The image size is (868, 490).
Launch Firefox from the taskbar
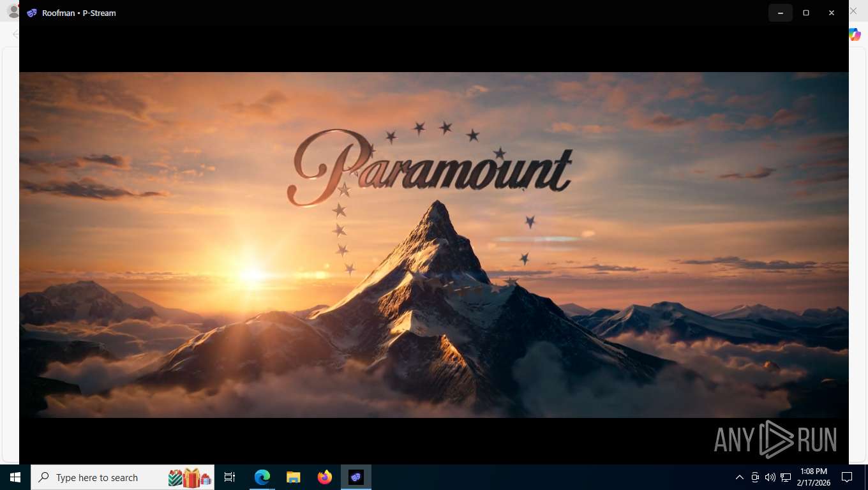pyautogui.click(x=325, y=477)
